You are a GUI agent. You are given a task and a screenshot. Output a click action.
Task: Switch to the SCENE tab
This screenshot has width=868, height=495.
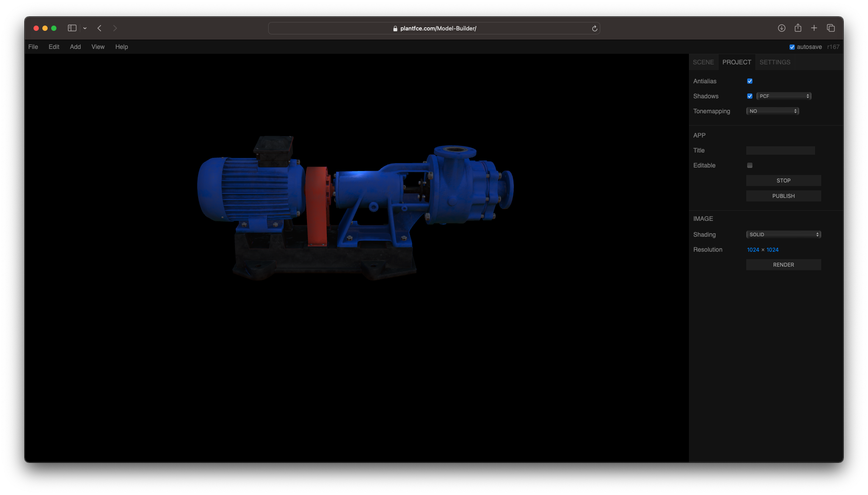pyautogui.click(x=703, y=62)
